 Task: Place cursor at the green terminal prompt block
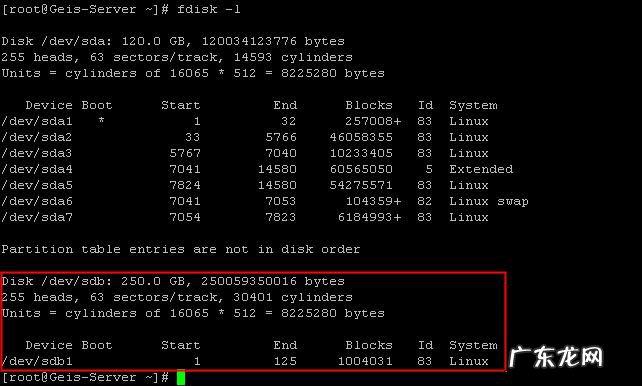[x=181, y=377]
